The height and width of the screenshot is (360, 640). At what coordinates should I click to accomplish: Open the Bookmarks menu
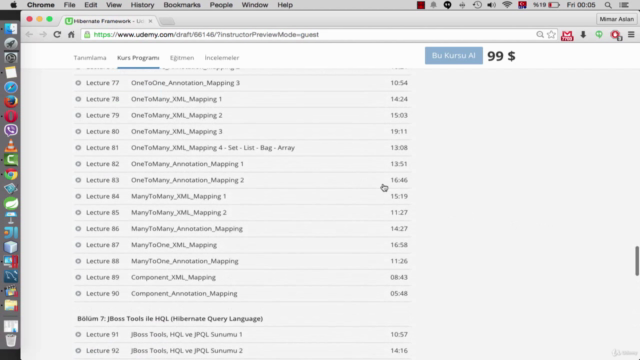tap(182, 5)
